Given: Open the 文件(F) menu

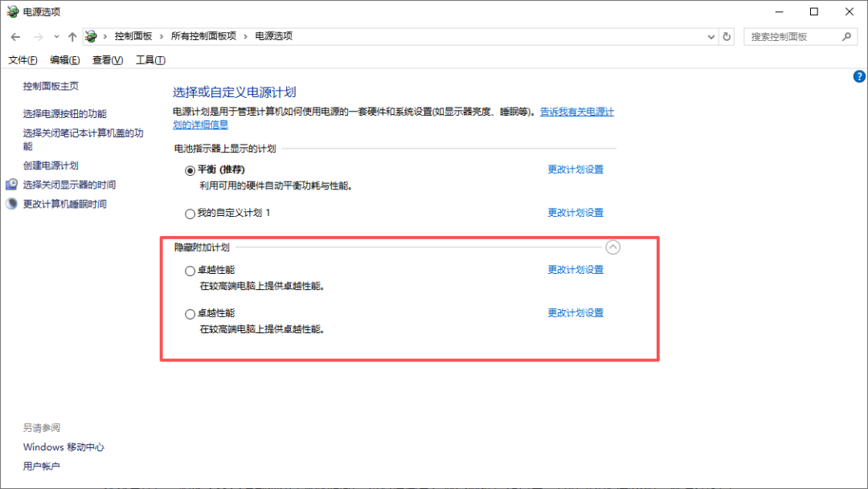Looking at the screenshot, I should tap(23, 59).
